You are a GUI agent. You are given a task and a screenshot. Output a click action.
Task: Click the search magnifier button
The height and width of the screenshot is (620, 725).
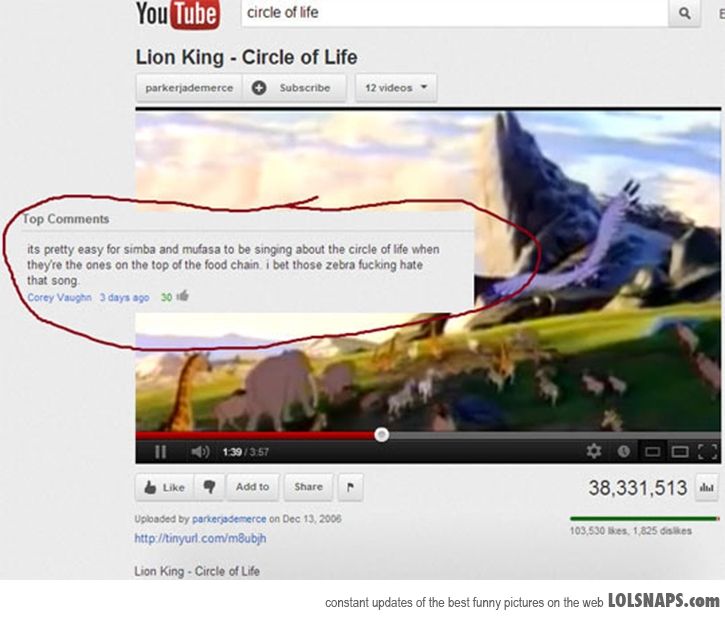684,13
